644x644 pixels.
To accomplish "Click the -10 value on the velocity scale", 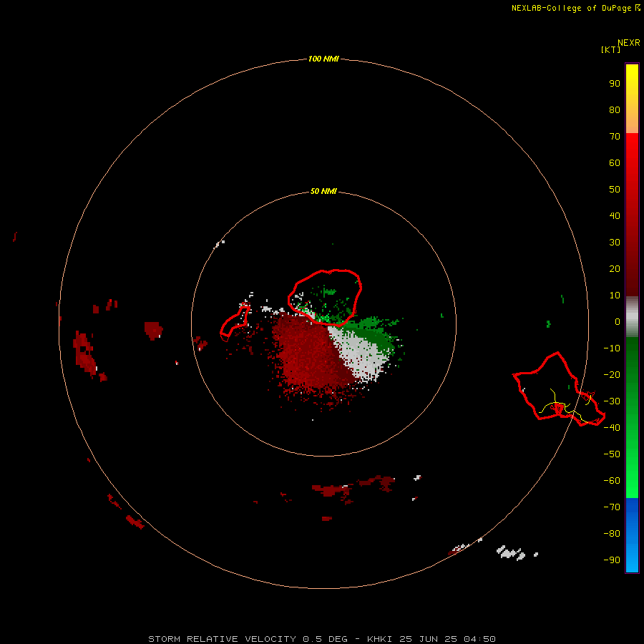I will [612, 348].
